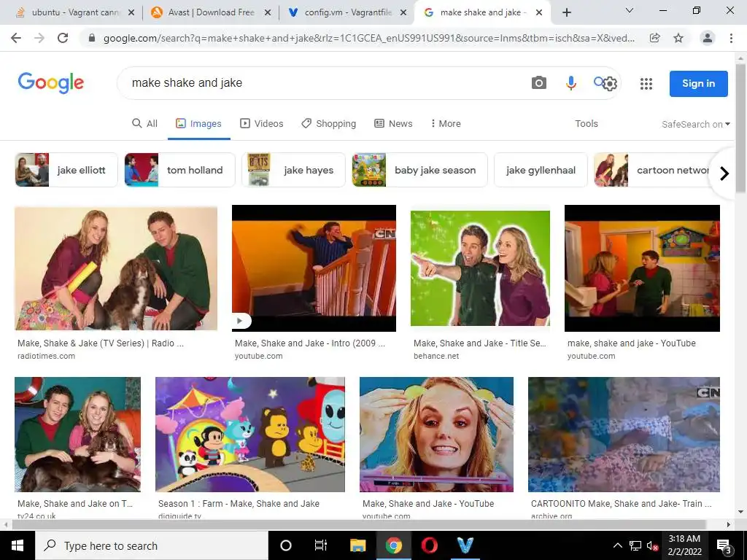Open the notification center icon

pyautogui.click(x=724, y=545)
